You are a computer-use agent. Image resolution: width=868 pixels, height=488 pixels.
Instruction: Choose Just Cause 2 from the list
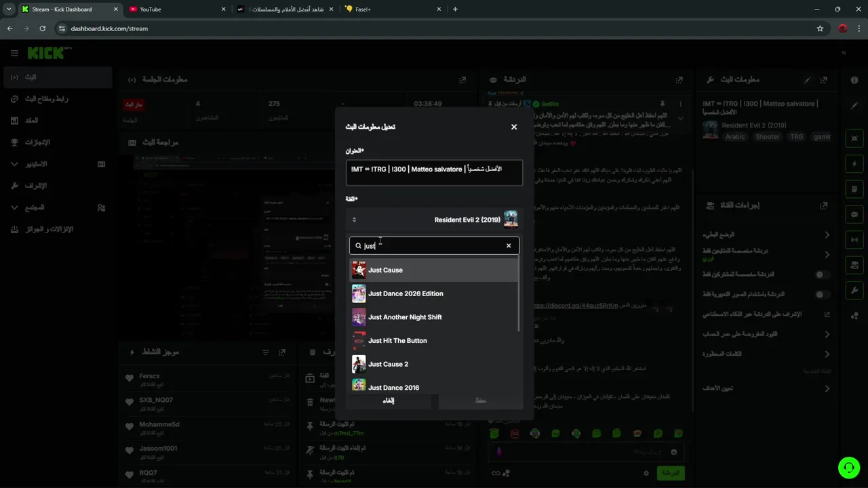pyautogui.click(x=434, y=364)
